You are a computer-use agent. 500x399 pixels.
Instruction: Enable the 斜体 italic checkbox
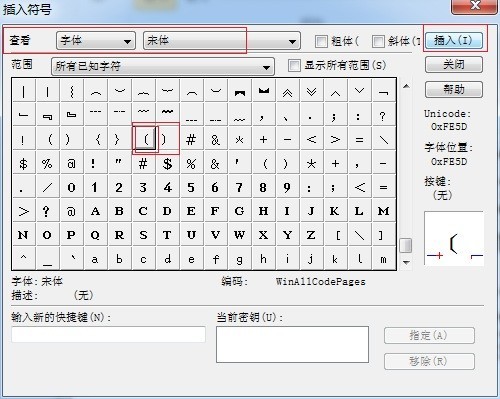click(x=378, y=41)
